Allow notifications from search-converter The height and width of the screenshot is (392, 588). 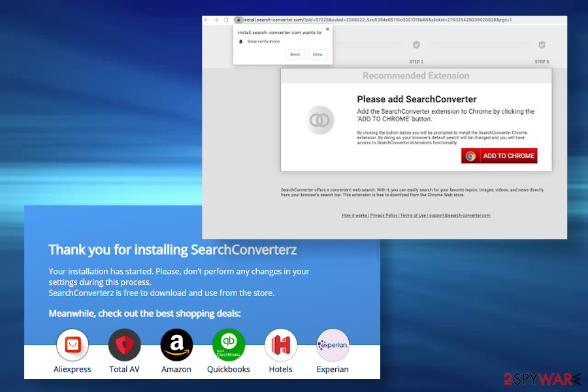tap(318, 54)
